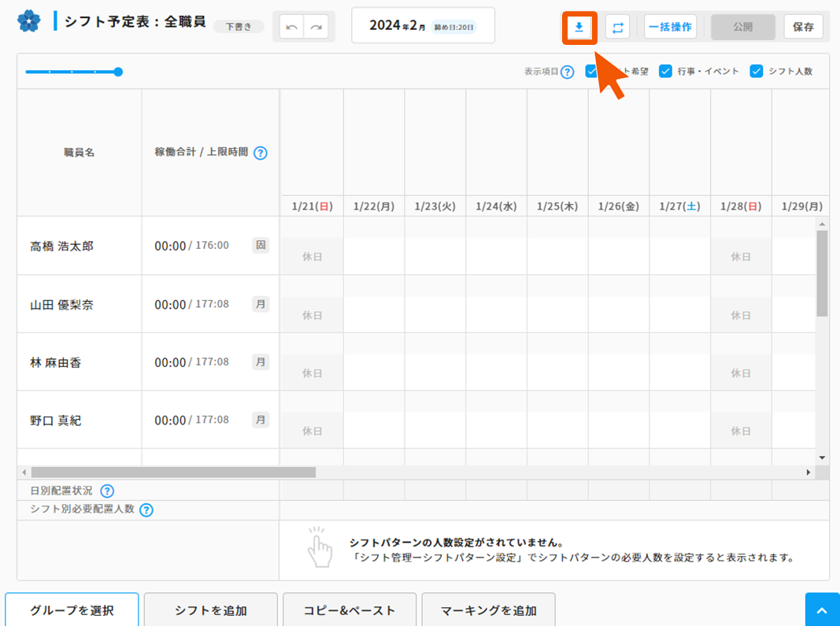Screen dimensions: 840x630
Task: Open the コピー&ペースト tab
Action: coord(350,610)
